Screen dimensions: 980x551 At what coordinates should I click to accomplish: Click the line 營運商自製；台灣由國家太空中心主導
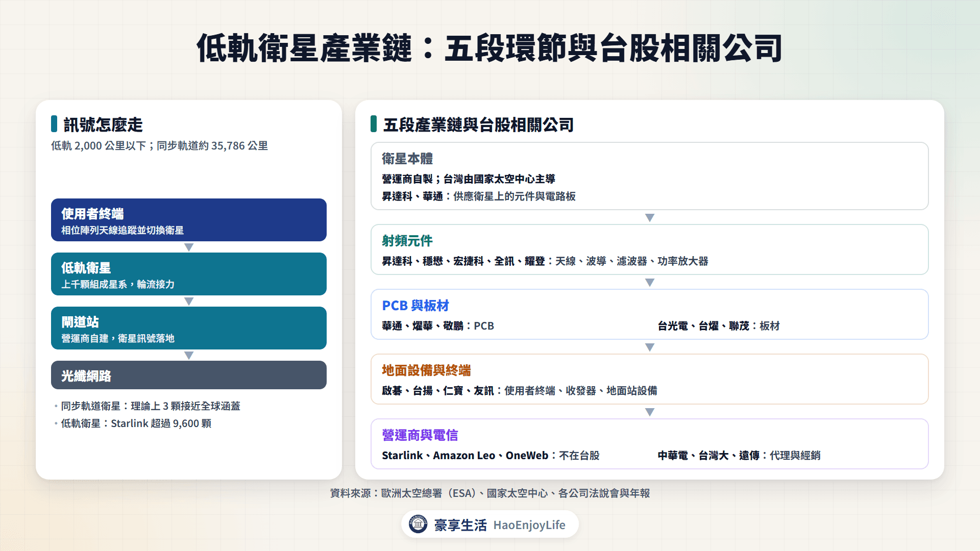(x=469, y=179)
